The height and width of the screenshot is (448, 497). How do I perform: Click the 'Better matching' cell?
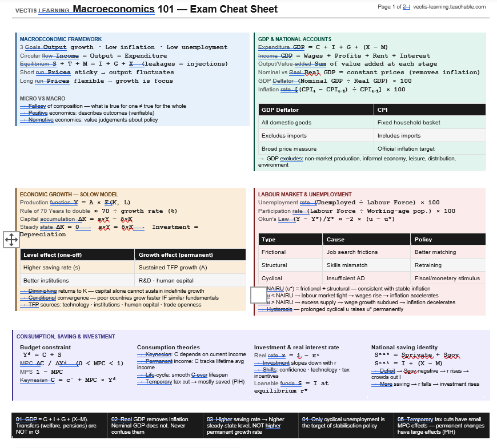pos(448,252)
